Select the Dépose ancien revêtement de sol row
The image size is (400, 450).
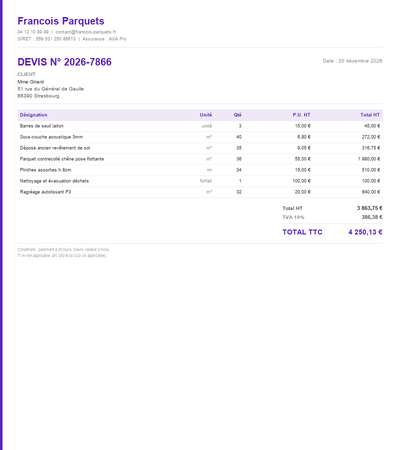click(x=200, y=148)
